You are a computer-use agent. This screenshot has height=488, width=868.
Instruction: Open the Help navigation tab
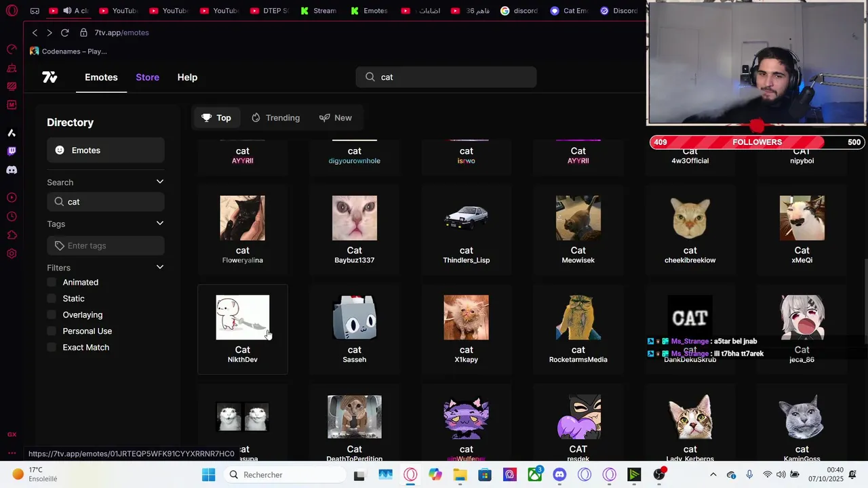click(x=187, y=77)
